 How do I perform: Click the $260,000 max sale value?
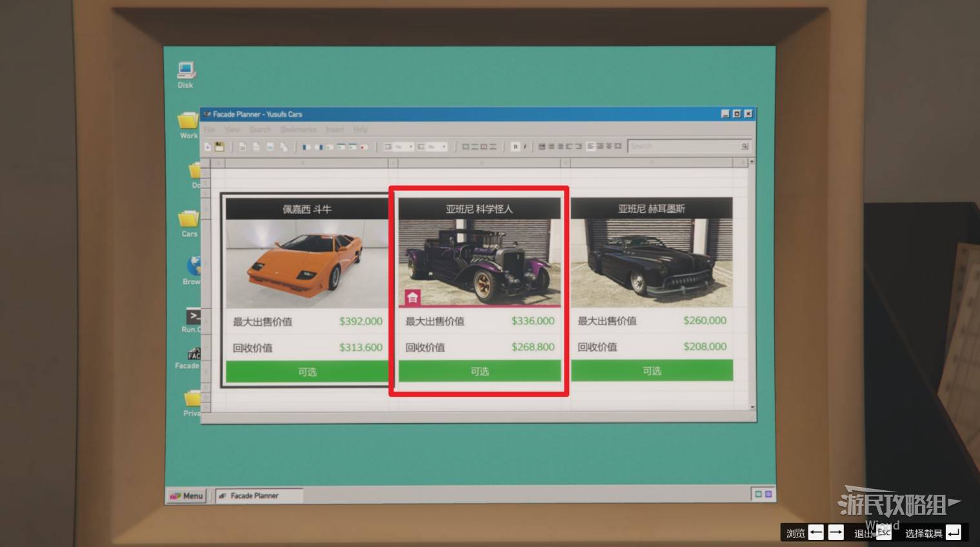tap(705, 320)
